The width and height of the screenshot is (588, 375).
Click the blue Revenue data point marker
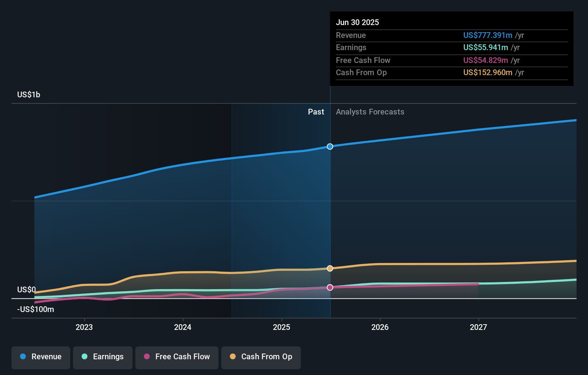pos(330,146)
